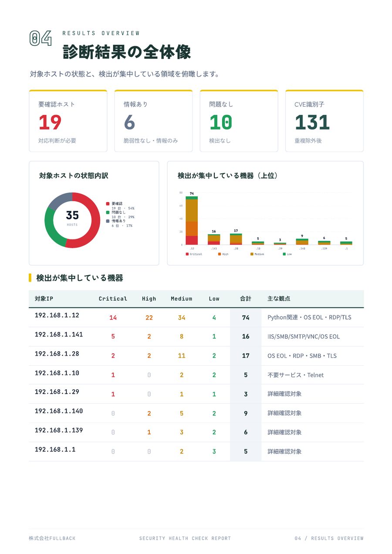The image size is (392, 554).
Task: Click the orange High legend swatch under bar chart
Action: tap(220, 254)
